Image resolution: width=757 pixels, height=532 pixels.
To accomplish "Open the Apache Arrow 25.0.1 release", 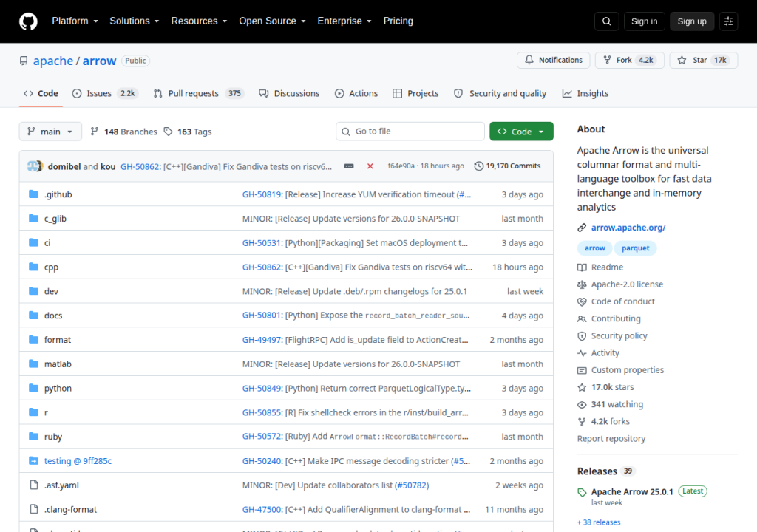I will point(632,491).
